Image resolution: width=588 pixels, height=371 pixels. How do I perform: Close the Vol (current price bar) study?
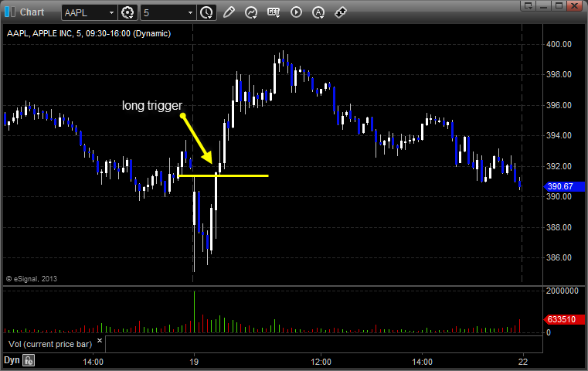point(100,341)
